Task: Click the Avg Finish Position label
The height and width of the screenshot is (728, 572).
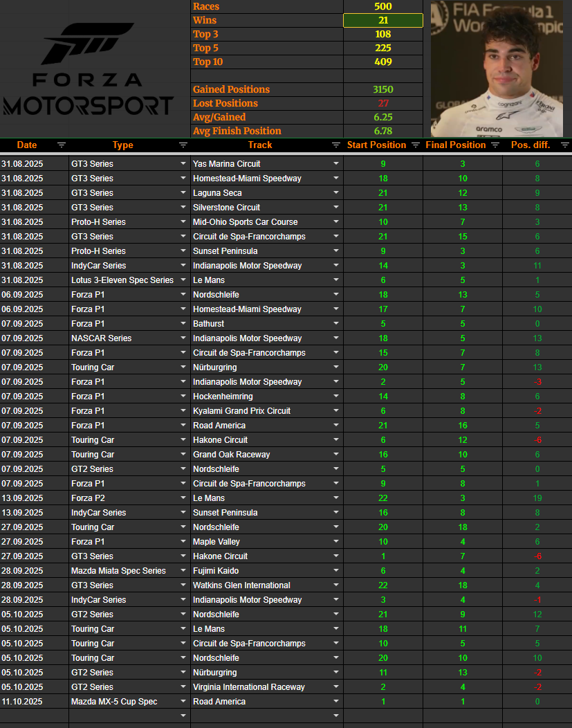Action: pos(237,131)
